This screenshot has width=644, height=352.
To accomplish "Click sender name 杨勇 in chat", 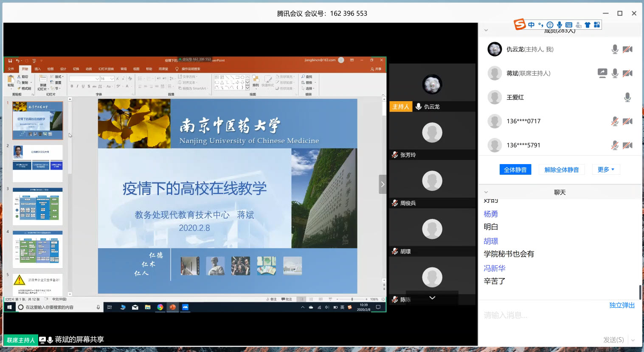I will pos(491,214).
